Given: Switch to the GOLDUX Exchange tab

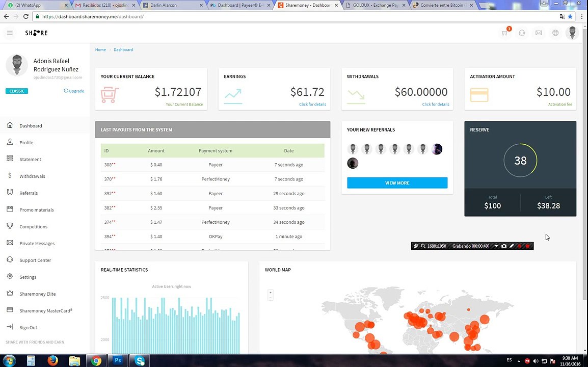Looking at the screenshot, I should coord(376,5).
